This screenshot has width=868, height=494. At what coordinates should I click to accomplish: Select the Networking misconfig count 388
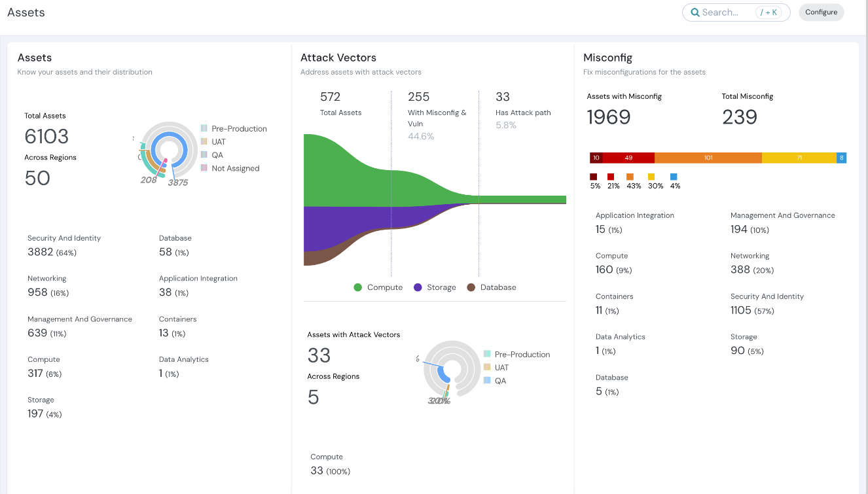(x=740, y=270)
